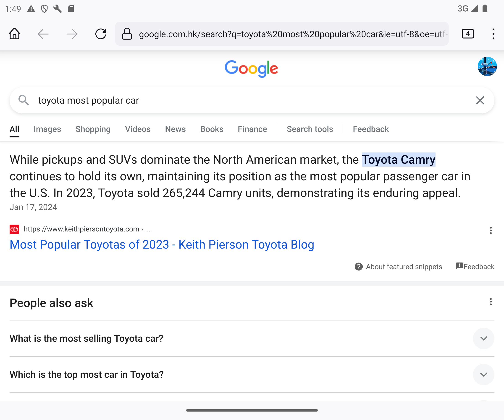Viewport: 504px width, 420px height.
Task: Select the All results tab
Action: pyautogui.click(x=14, y=129)
